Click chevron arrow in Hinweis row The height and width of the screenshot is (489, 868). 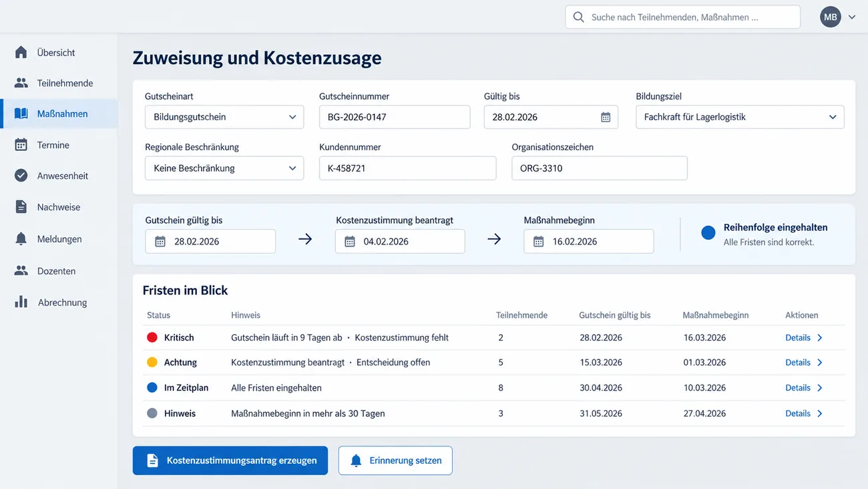click(x=820, y=414)
